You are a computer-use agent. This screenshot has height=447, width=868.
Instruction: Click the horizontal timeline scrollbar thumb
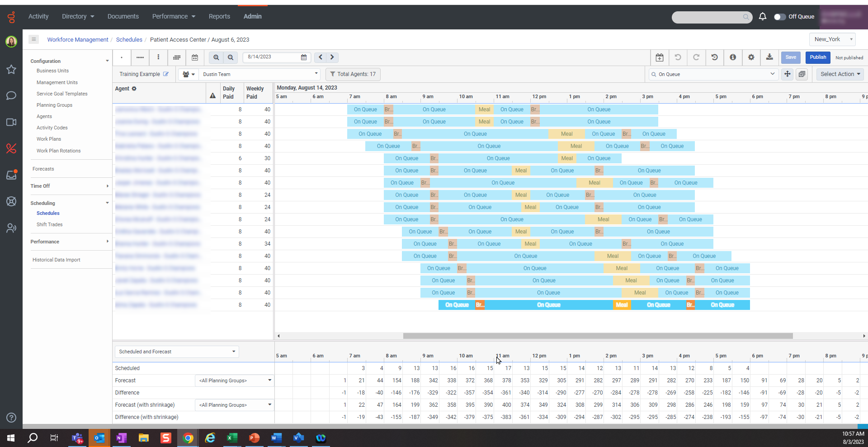(x=598, y=336)
